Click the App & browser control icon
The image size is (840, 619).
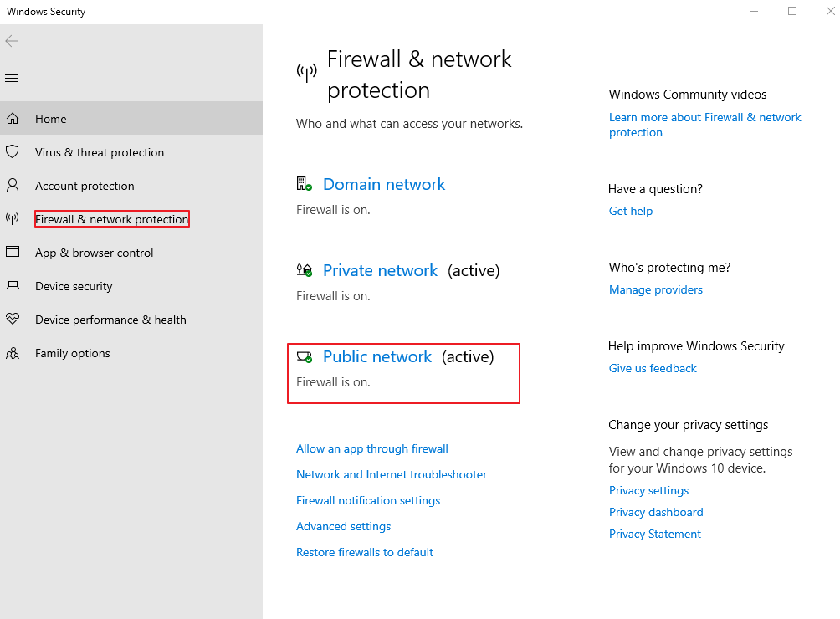click(13, 253)
